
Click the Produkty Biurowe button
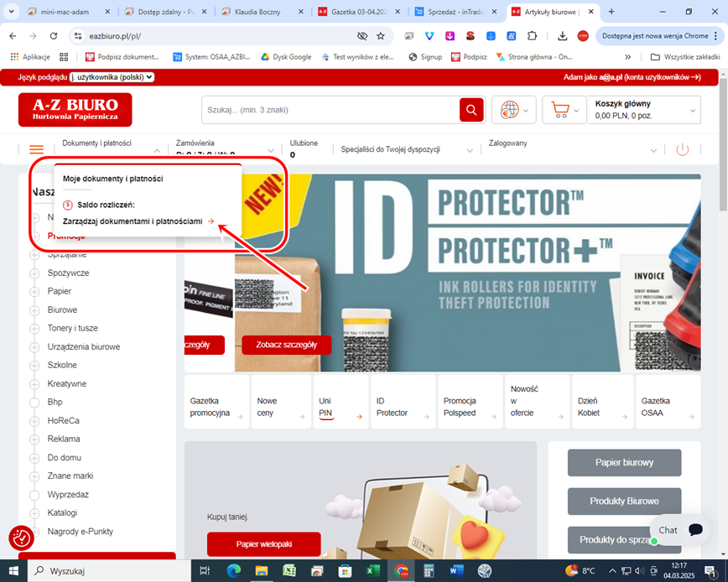[625, 501]
